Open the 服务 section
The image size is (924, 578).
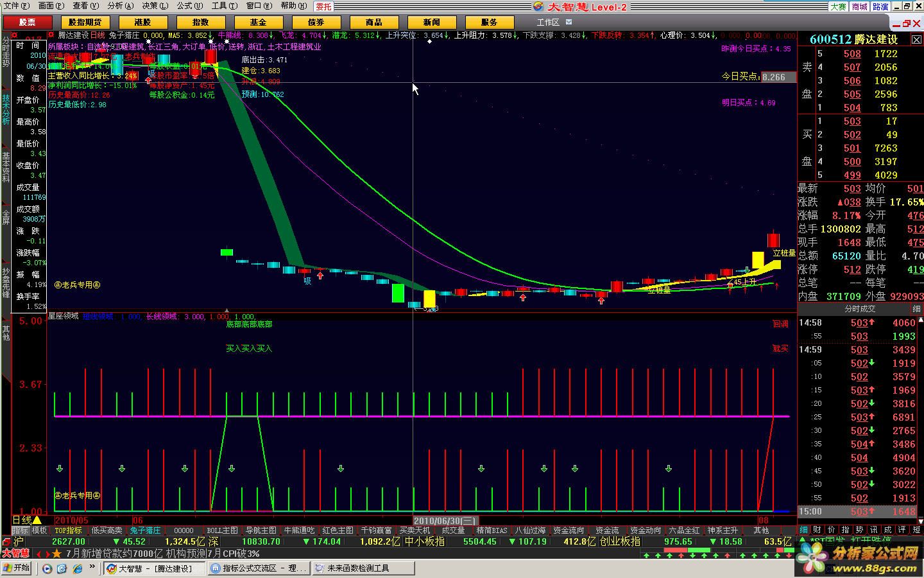click(490, 22)
